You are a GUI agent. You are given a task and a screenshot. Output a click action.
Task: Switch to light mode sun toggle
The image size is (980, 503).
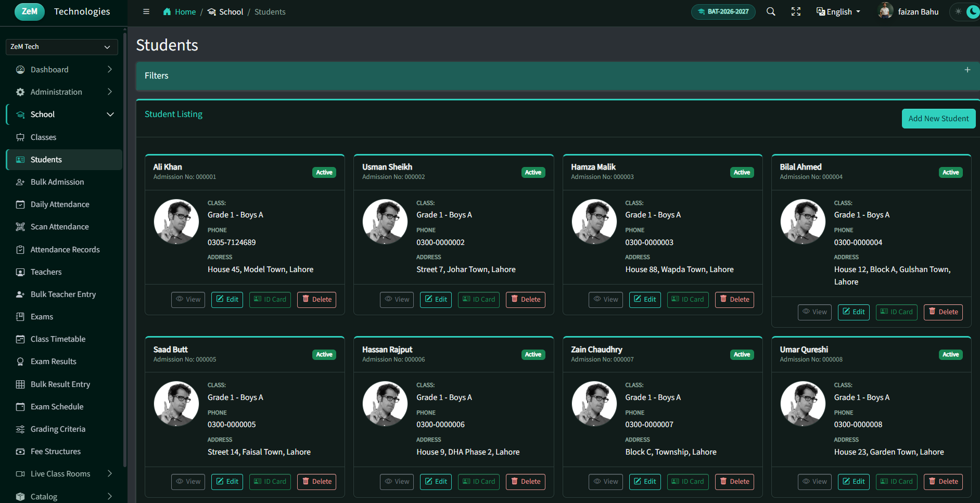point(958,11)
